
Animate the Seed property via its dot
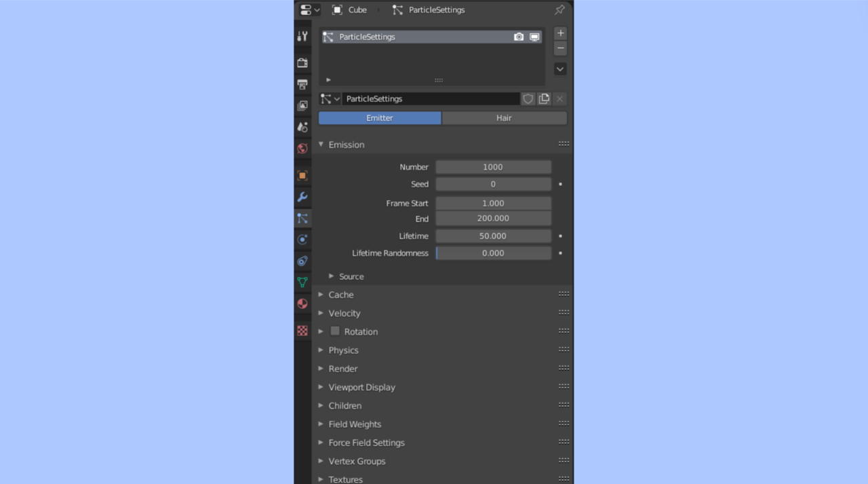[560, 184]
